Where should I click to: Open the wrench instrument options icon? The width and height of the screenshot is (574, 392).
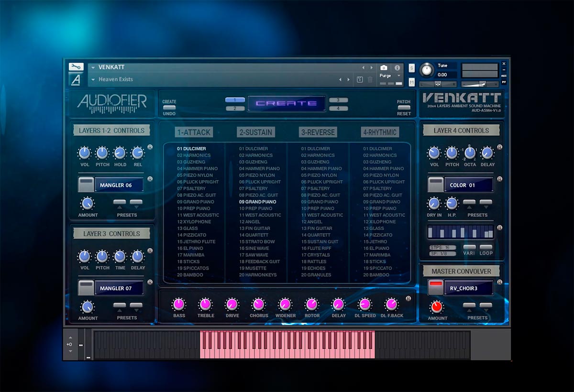[76, 67]
